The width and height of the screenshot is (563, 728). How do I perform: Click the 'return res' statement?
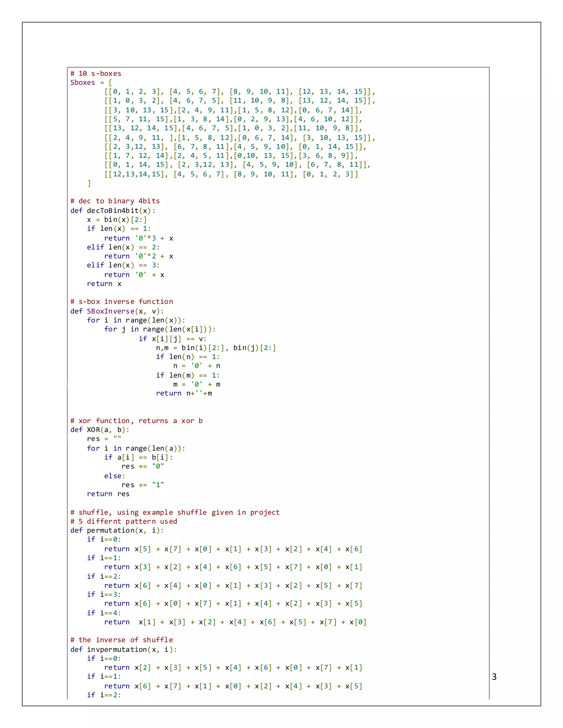[x=108, y=494]
